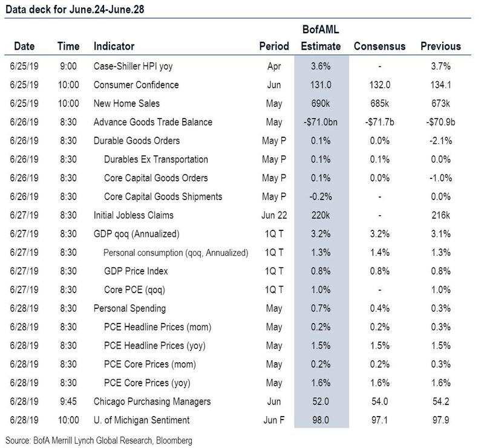Select Personal Spending estimate 0.7%
The width and height of the screenshot is (484, 448).
click(x=321, y=308)
